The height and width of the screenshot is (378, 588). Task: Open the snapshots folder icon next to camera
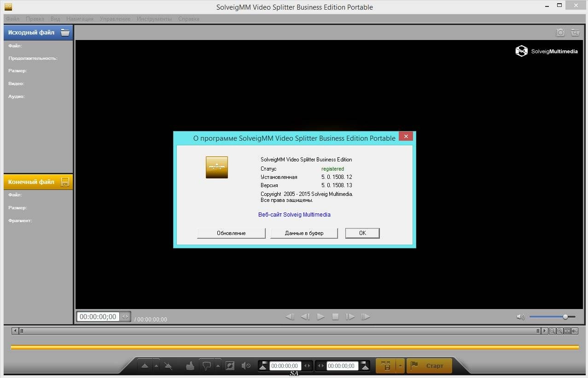575,33
